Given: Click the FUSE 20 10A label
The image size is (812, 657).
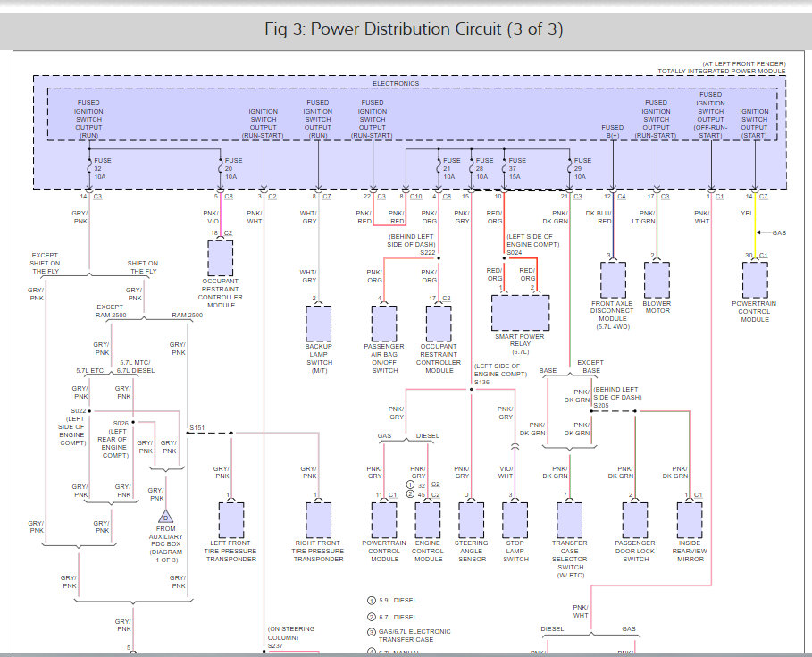Looking at the screenshot, I should pyautogui.click(x=233, y=168).
